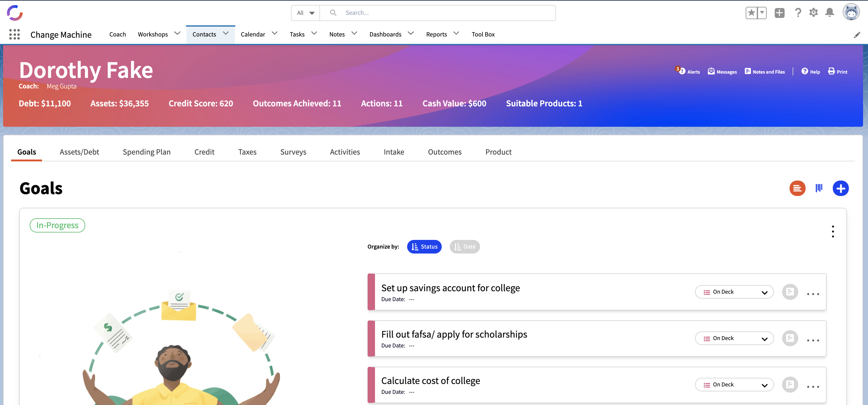Viewport: 868px width, 405px height.
Task: Open the Coach nav item
Action: (118, 34)
